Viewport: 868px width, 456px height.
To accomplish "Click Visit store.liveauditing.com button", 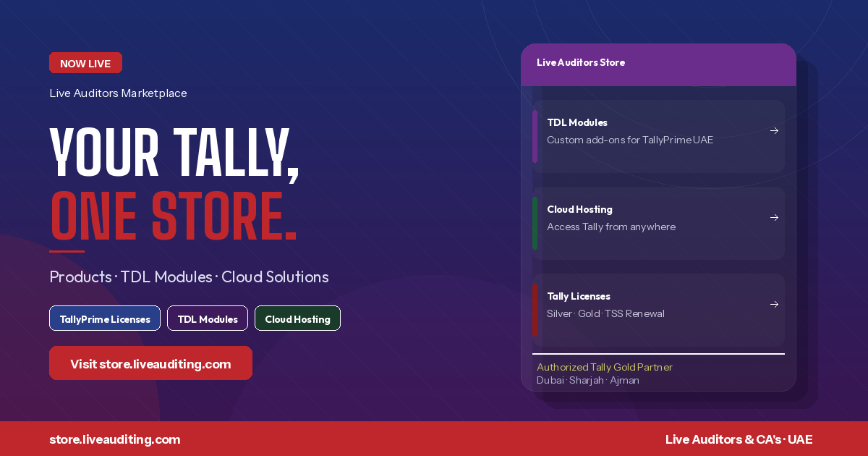I will (x=150, y=363).
